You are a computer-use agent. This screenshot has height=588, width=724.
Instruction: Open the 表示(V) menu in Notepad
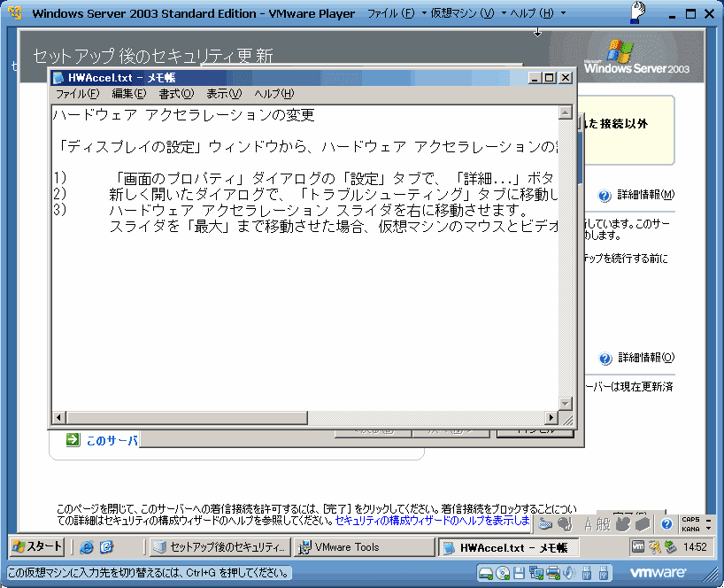224,94
